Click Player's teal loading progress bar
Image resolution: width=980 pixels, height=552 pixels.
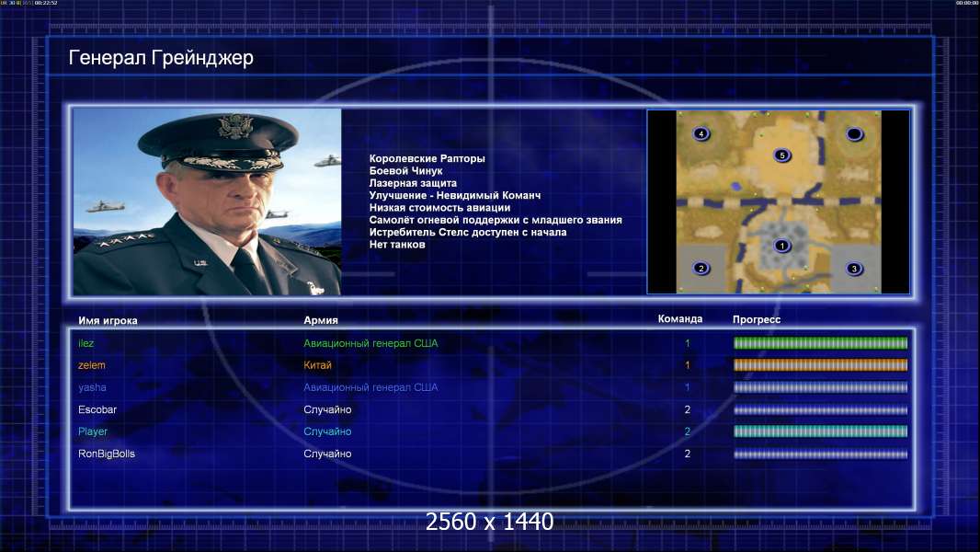click(x=820, y=431)
